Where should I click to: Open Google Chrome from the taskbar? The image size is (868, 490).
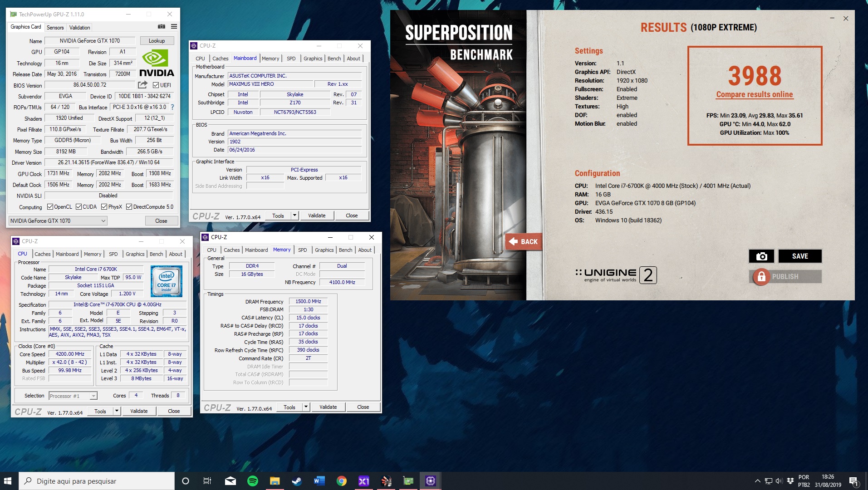pos(342,481)
